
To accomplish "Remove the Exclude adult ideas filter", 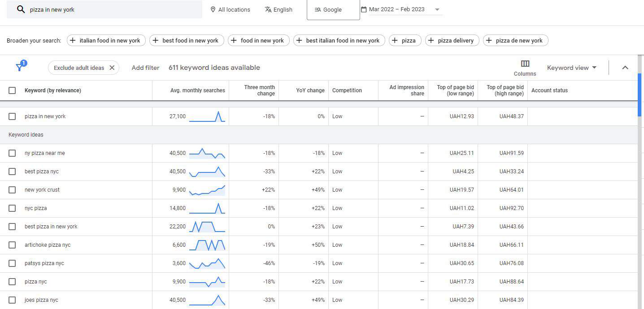I will click(x=112, y=67).
